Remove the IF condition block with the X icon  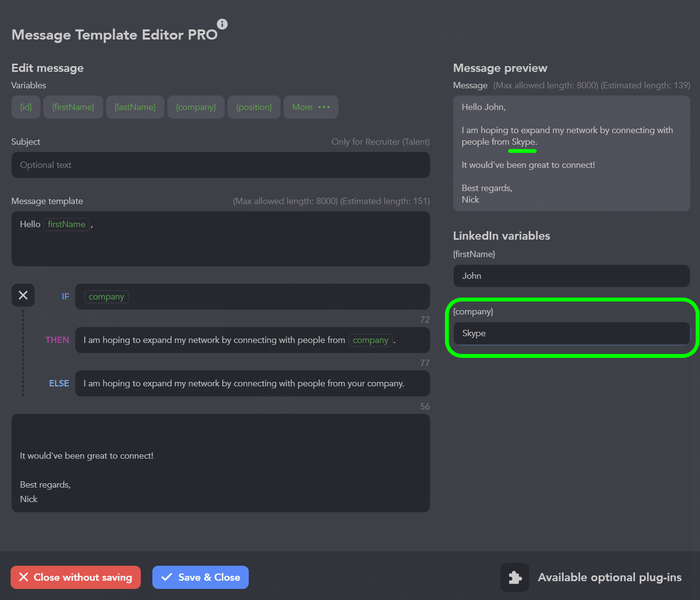pyautogui.click(x=23, y=295)
